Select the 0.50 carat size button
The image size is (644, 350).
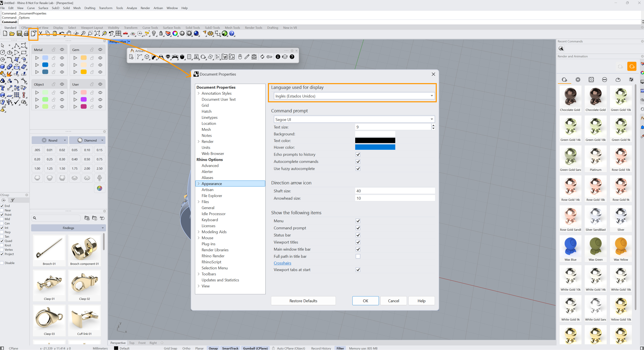[x=87, y=159]
